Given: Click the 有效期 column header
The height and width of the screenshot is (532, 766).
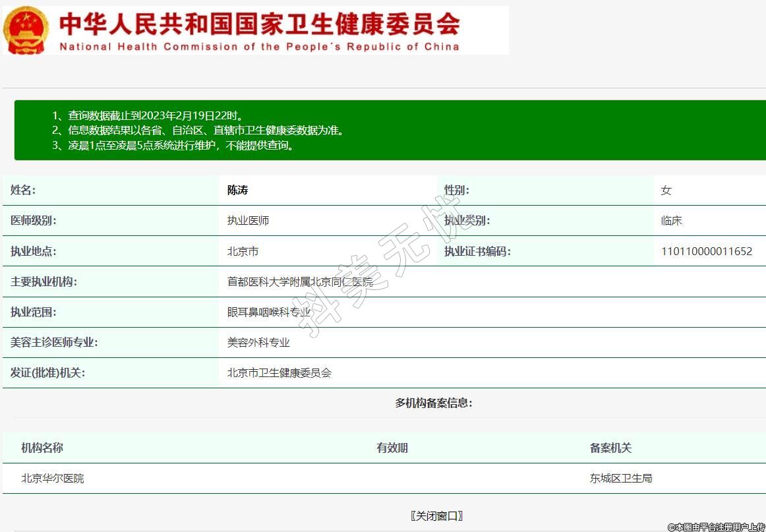Looking at the screenshot, I should point(392,448).
